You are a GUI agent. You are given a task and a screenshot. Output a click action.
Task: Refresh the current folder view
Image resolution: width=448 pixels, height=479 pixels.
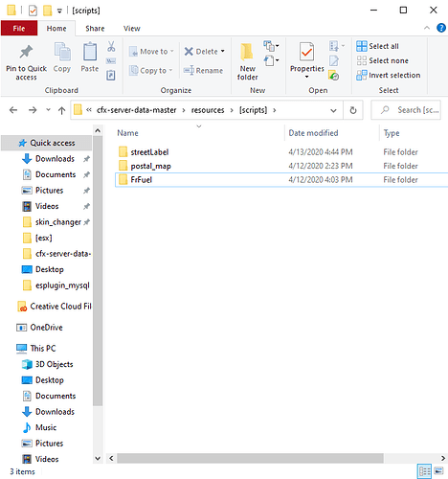(353, 110)
